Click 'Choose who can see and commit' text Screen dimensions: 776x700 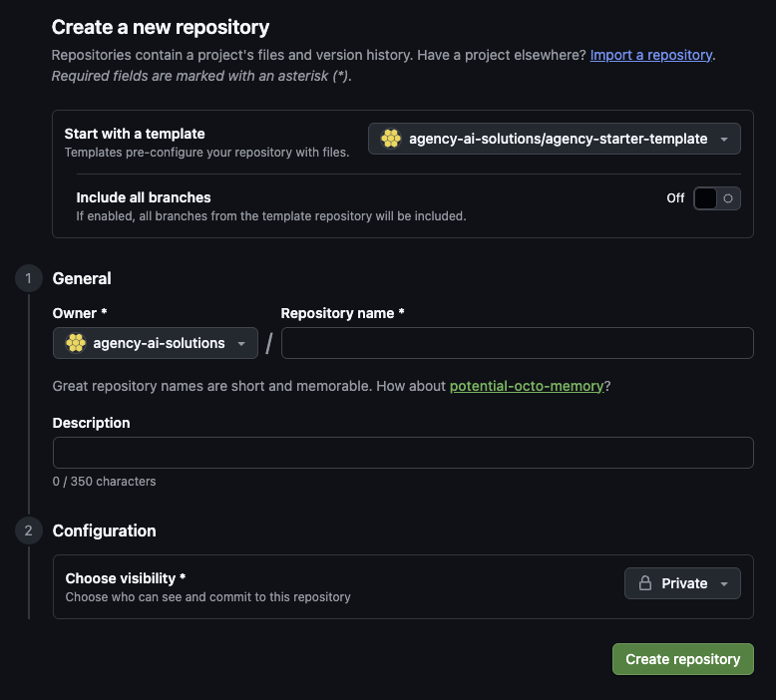click(207, 597)
